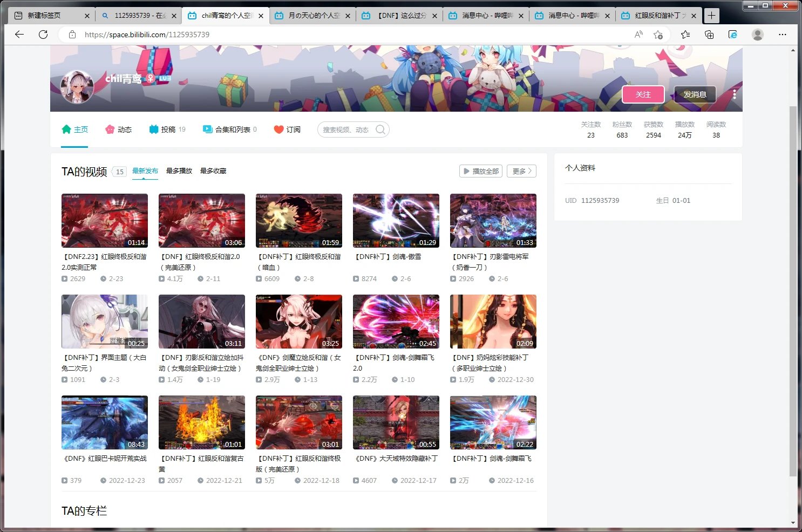Click the 关注数 23 stat
The width and height of the screenshot is (802, 532).
[x=591, y=129]
